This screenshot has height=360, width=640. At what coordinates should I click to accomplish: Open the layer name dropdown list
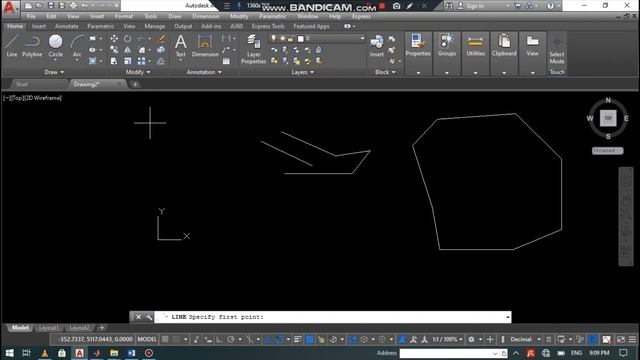(x=362, y=38)
